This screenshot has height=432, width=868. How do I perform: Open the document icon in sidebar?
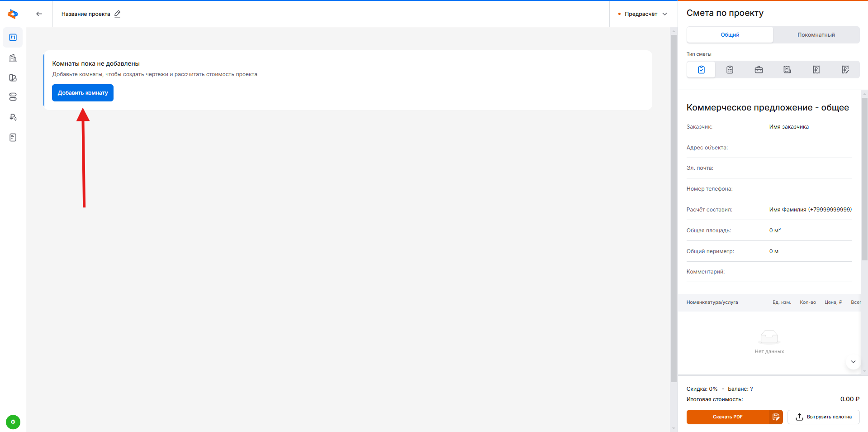coord(13,138)
